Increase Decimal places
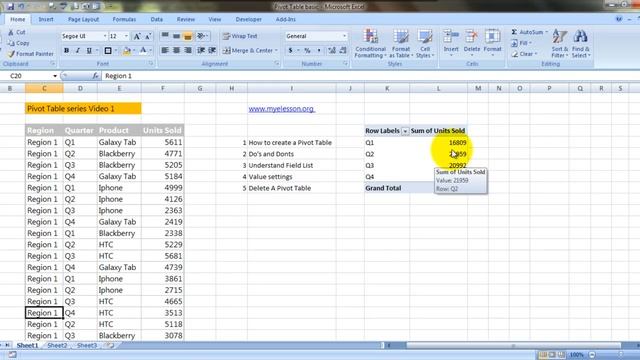This screenshot has height=360, width=640. pos(332,51)
